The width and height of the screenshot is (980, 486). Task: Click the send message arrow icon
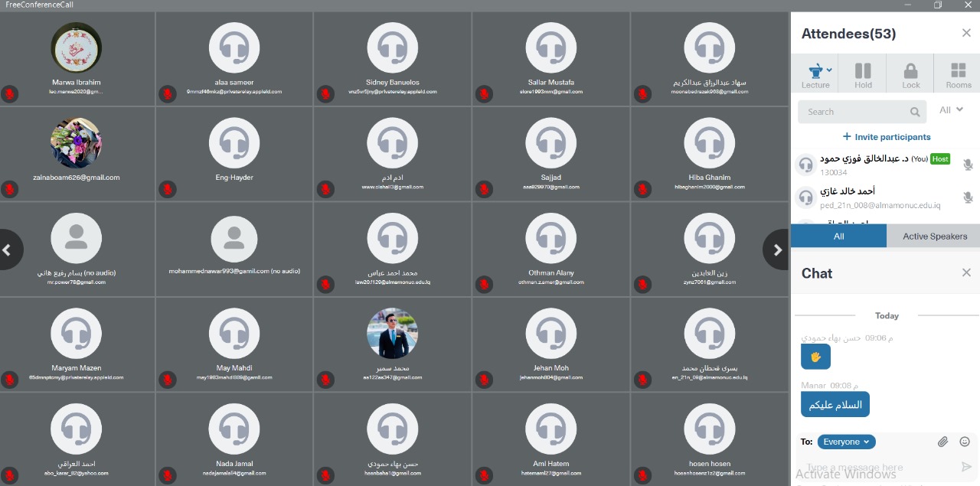point(966,467)
